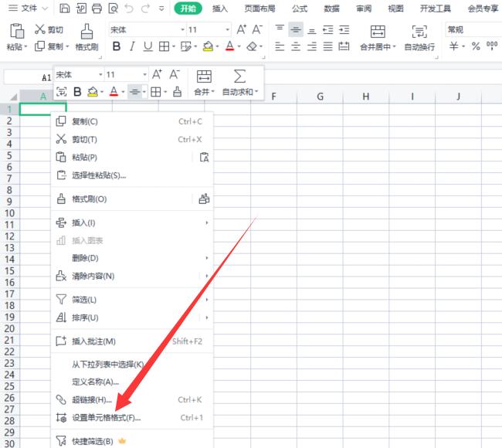Expand the Insert (插入) submenu

tap(207, 222)
